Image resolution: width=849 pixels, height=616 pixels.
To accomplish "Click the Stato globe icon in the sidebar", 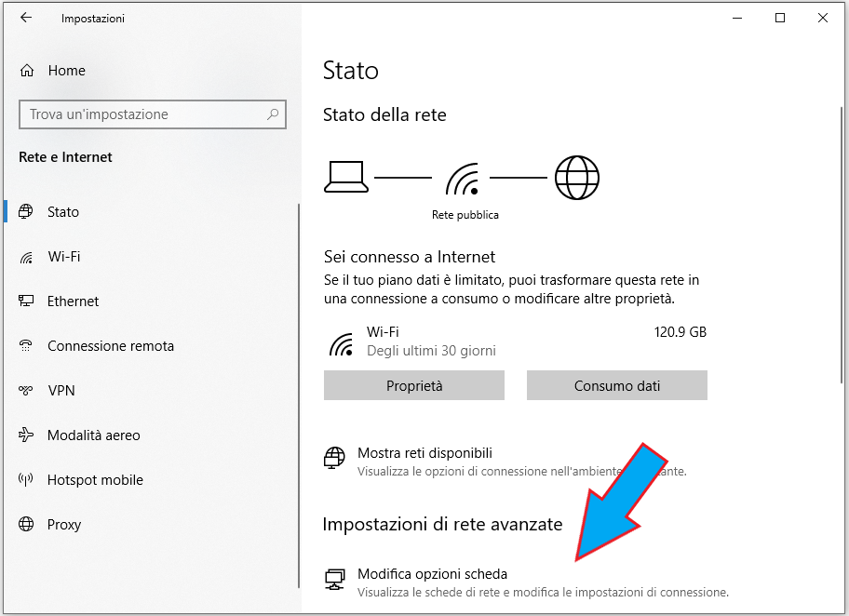I will (x=27, y=212).
